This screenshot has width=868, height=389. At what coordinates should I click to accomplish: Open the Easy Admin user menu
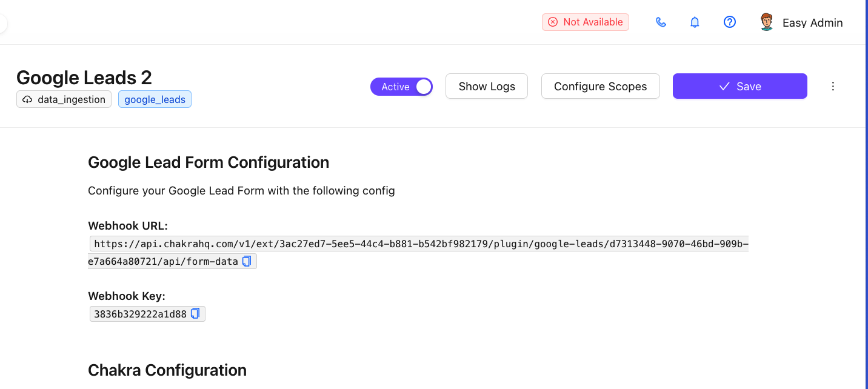[x=812, y=23]
